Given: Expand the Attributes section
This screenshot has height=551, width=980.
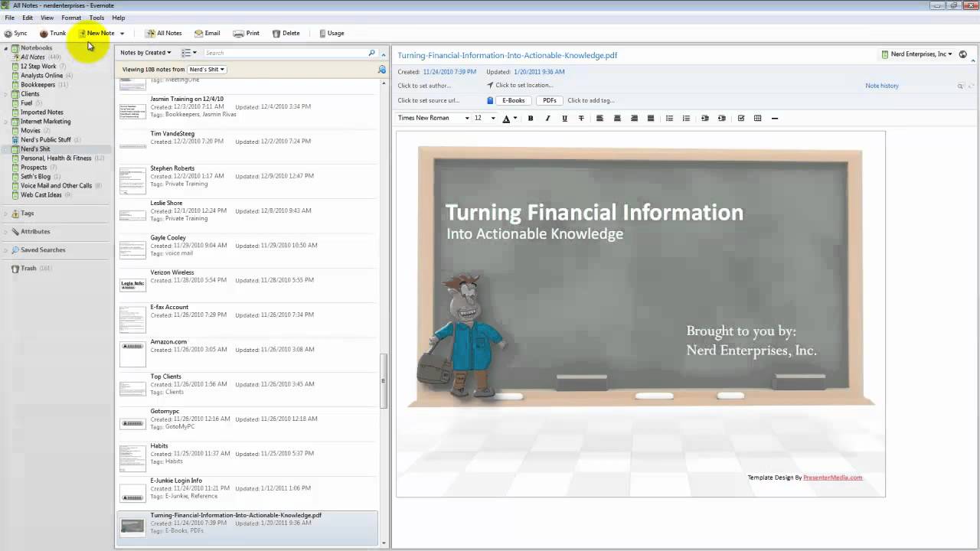Looking at the screenshot, I should point(6,232).
